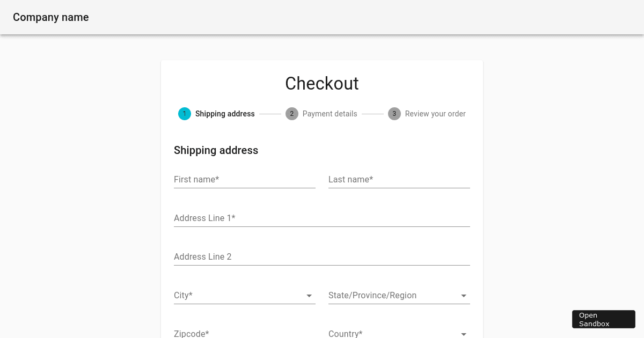The height and width of the screenshot is (338, 644).
Task: Click the Checkout heading
Action: [x=322, y=83]
